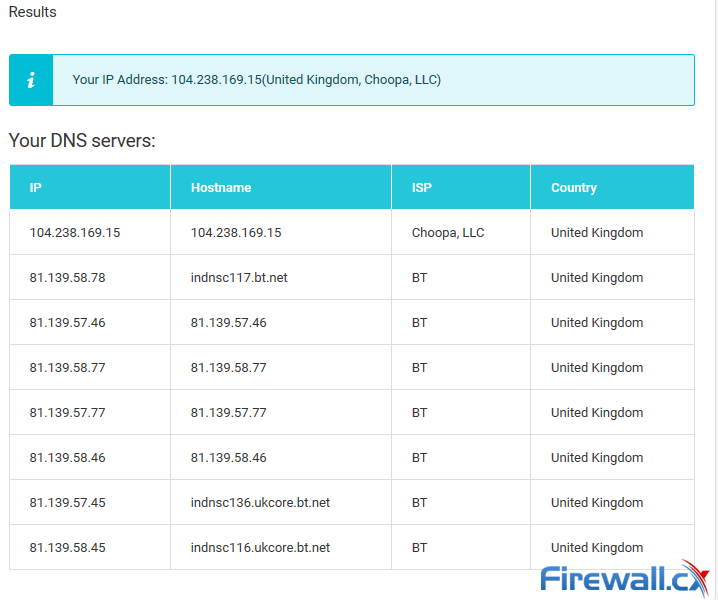
Task: Click United Kingdom in the 81.139.57.77 row
Action: [597, 413]
